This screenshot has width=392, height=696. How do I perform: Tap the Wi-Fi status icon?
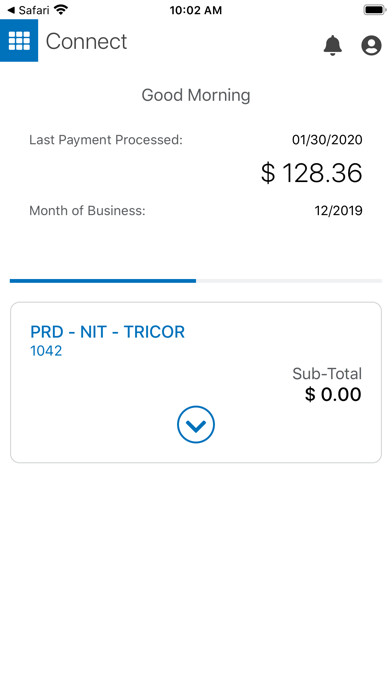[61, 9]
